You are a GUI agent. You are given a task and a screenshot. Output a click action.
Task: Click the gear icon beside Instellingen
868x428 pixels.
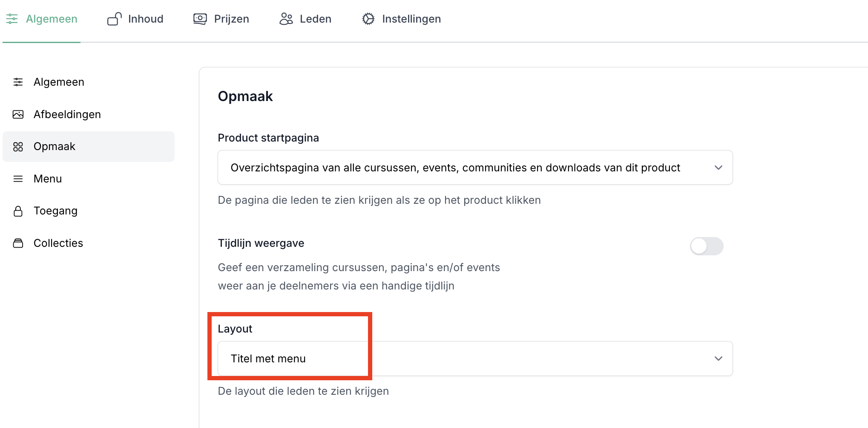(x=368, y=19)
